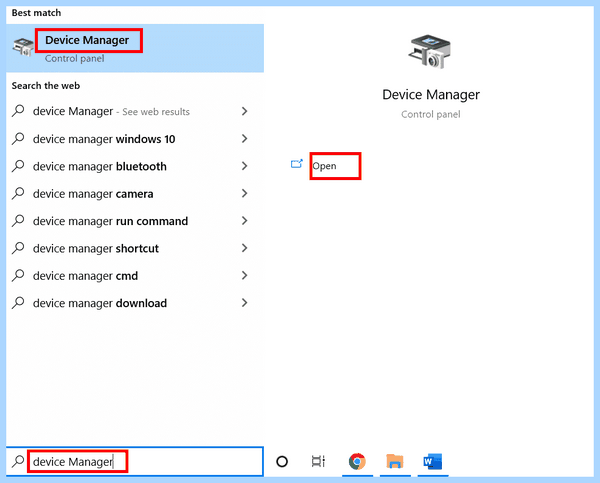Expand chevron for 'windows 10' suggestion
Image resolution: width=600 pixels, height=483 pixels.
point(245,139)
